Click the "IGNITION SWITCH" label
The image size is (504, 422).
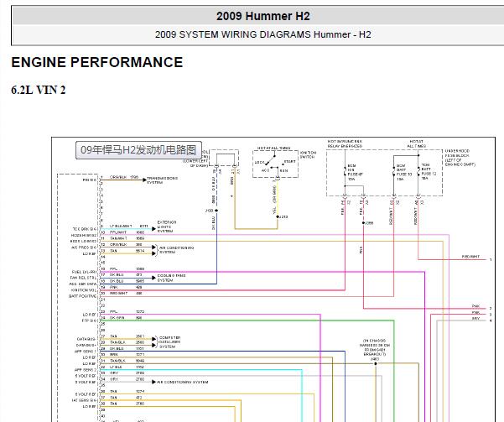[308, 154]
